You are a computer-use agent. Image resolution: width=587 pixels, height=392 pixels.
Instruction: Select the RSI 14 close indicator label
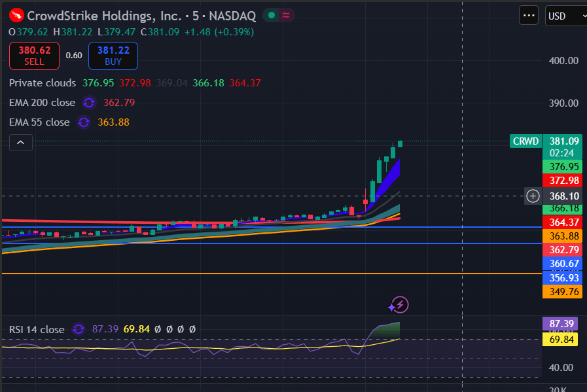[37, 329]
